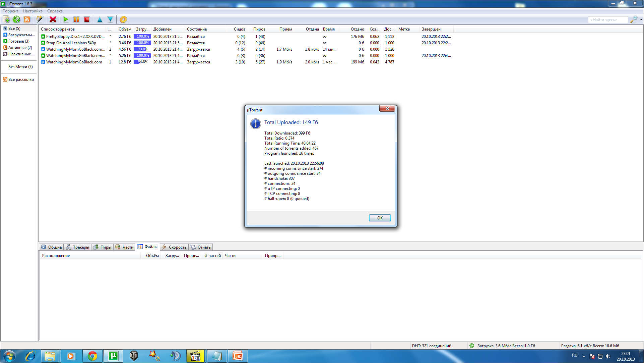This screenshot has width=644, height=363.
Task: Open the search engine dropdown arrow
Action: tap(641, 19)
